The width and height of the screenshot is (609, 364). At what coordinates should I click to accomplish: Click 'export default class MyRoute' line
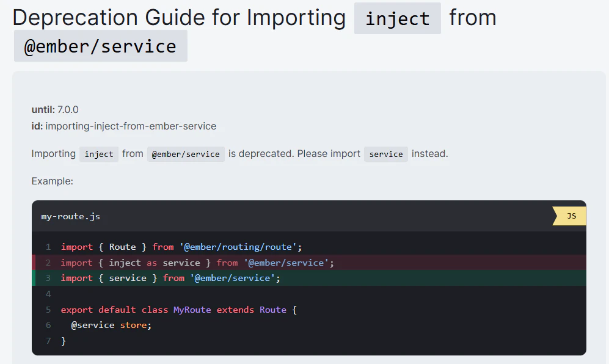click(178, 310)
